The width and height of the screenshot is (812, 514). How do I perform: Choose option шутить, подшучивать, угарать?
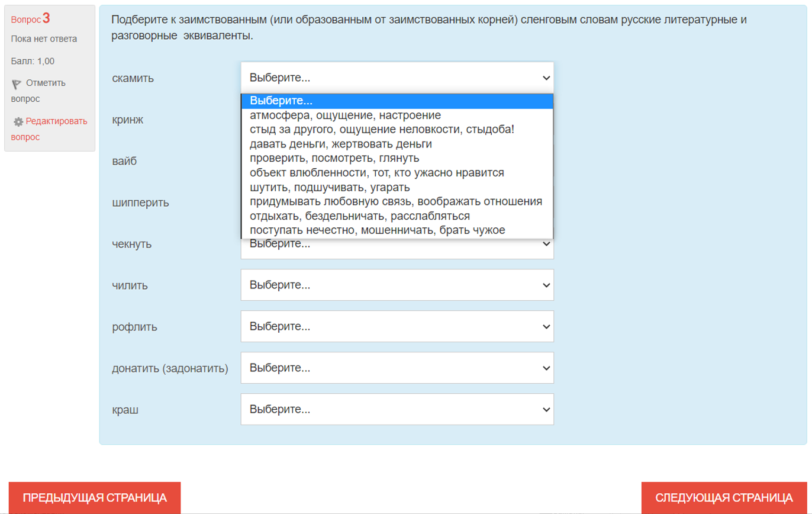(397, 187)
